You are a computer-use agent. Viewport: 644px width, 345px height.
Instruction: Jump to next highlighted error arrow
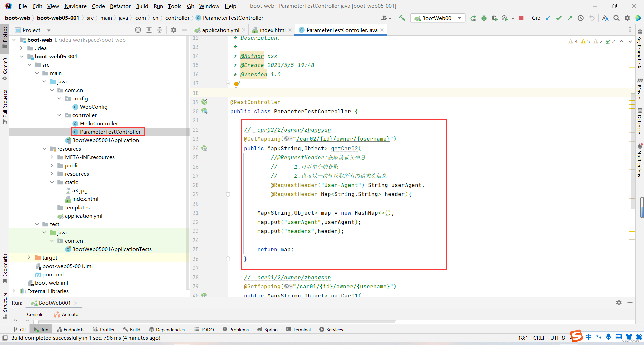click(x=630, y=41)
